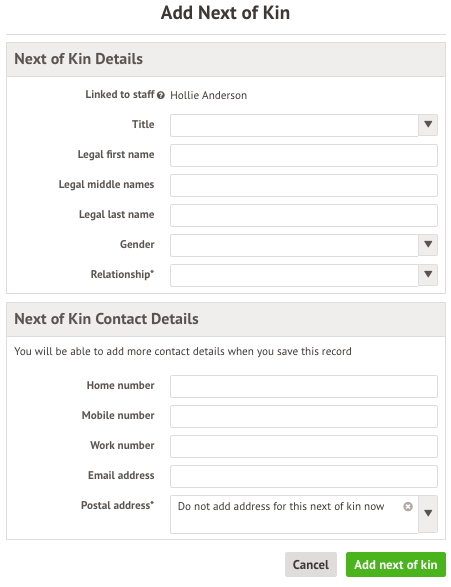Click the Cancel button
This screenshot has height=587, width=451.
click(311, 565)
